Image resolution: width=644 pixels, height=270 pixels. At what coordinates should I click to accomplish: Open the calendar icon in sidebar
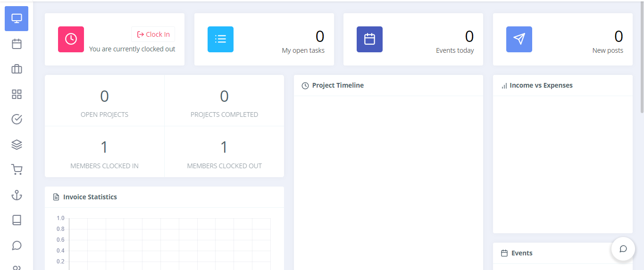17,44
